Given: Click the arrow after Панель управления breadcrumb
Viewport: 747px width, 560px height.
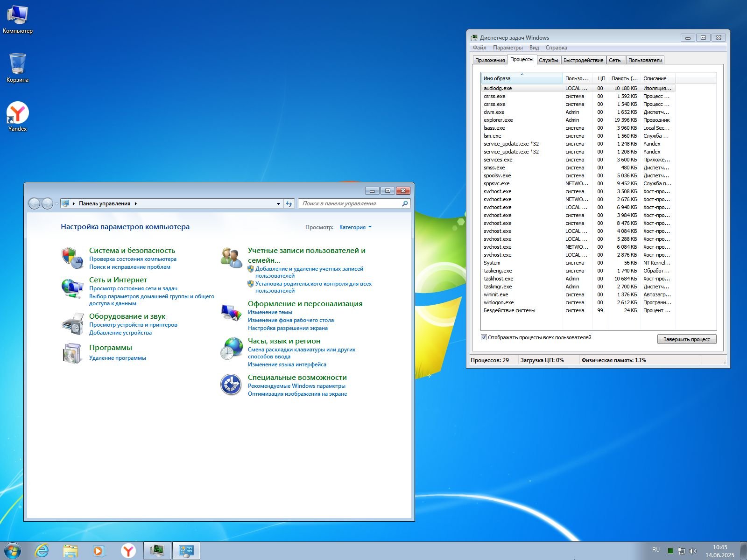Looking at the screenshot, I should tap(136, 203).
